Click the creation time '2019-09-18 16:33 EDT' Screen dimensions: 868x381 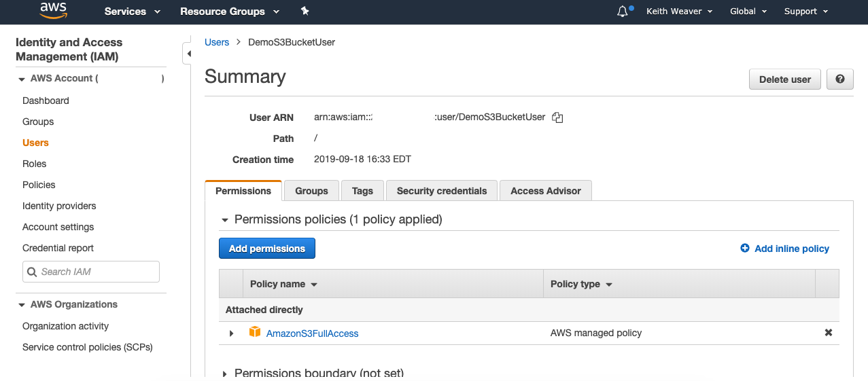(x=362, y=160)
